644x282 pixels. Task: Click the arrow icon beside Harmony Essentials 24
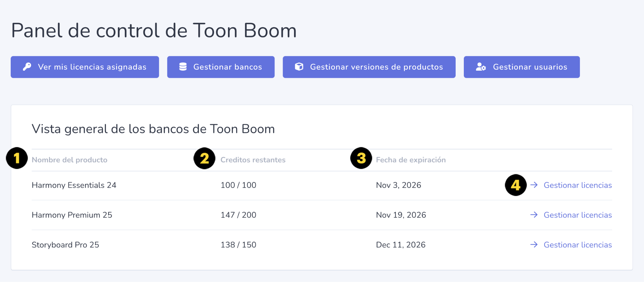(534, 185)
